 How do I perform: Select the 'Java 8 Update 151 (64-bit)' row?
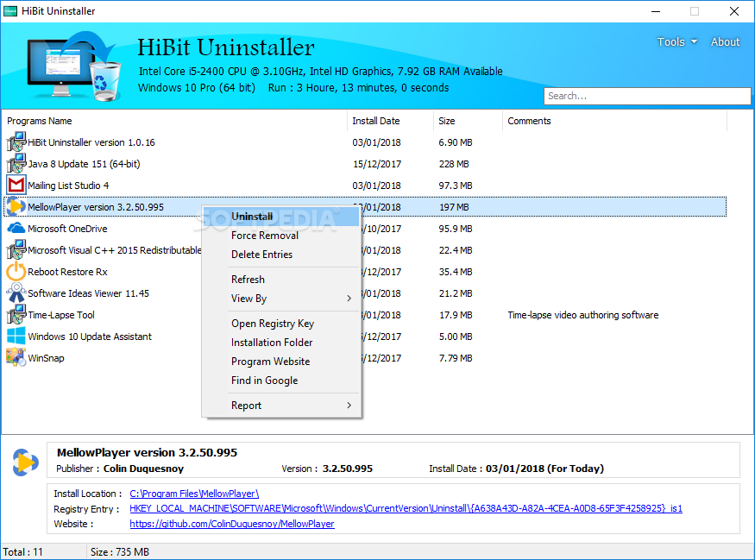[365, 164]
